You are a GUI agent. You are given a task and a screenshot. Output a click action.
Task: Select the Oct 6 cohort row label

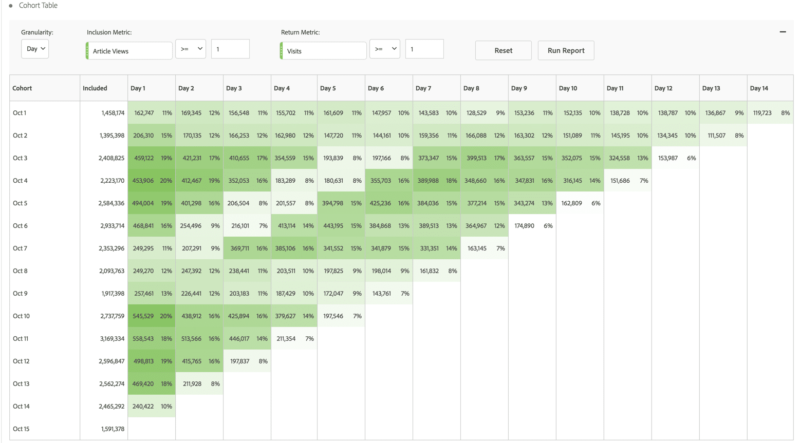[20, 226]
